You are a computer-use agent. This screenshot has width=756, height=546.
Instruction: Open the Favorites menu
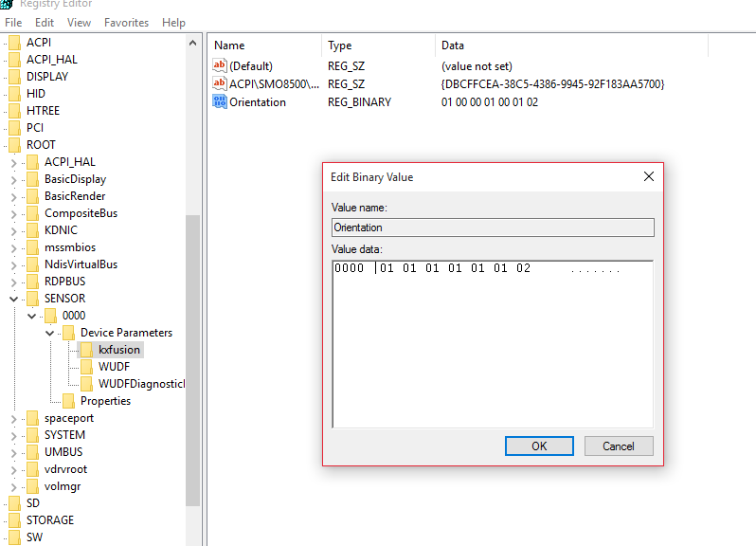[x=126, y=23]
